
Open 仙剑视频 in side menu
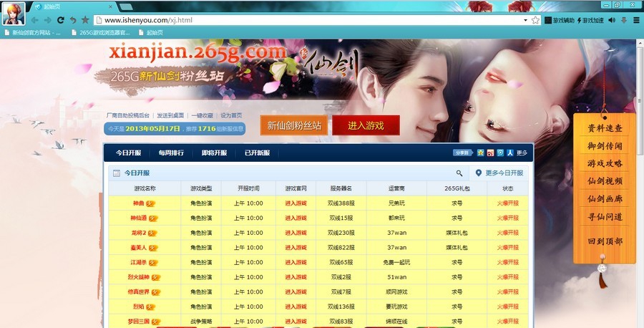tap(605, 181)
